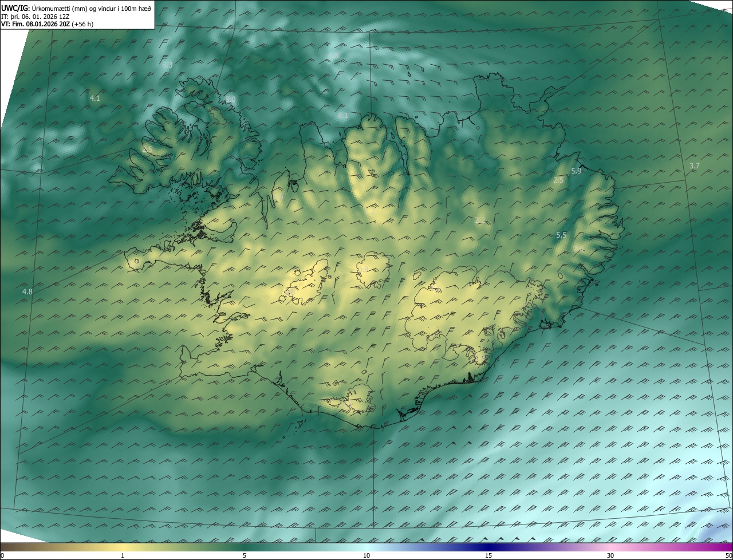The width and height of the screenshot is (733, 560).
Task: Click the 0.9 value label on the glacier
Action: 363,269
